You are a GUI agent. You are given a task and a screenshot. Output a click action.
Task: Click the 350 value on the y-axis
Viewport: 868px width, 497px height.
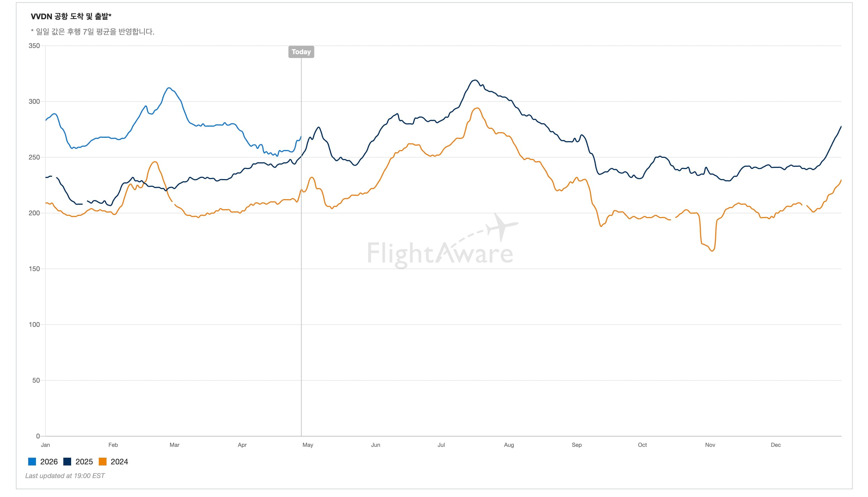click(34, 46)
